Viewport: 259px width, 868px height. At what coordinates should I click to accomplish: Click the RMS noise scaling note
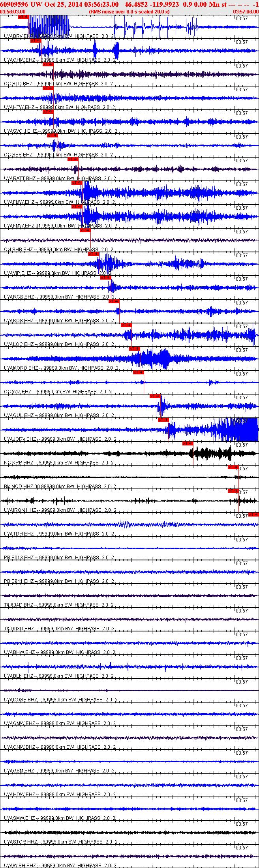(x=129, y=12)
